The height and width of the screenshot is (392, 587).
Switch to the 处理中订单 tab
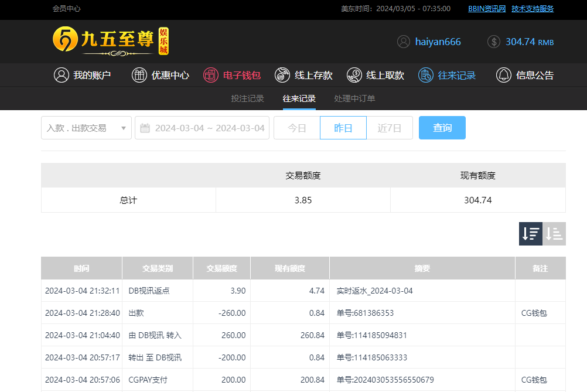coord(354,98)
